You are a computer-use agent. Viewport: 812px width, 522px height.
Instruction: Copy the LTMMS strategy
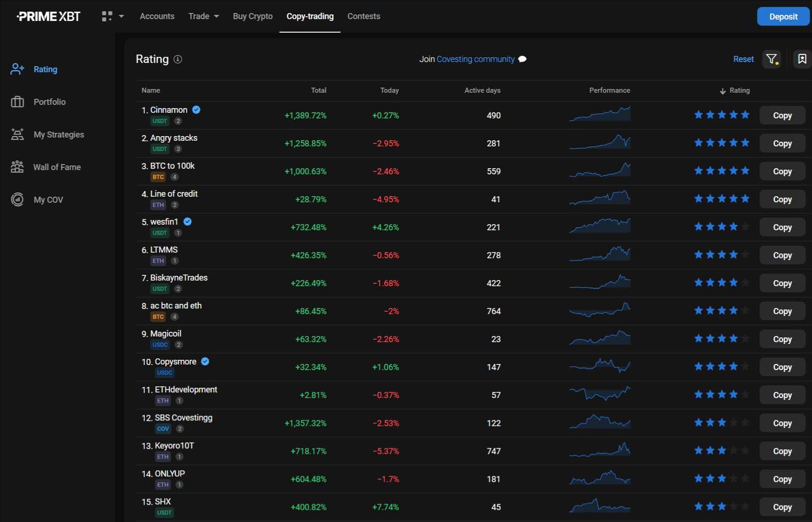[x=782, y=255]
